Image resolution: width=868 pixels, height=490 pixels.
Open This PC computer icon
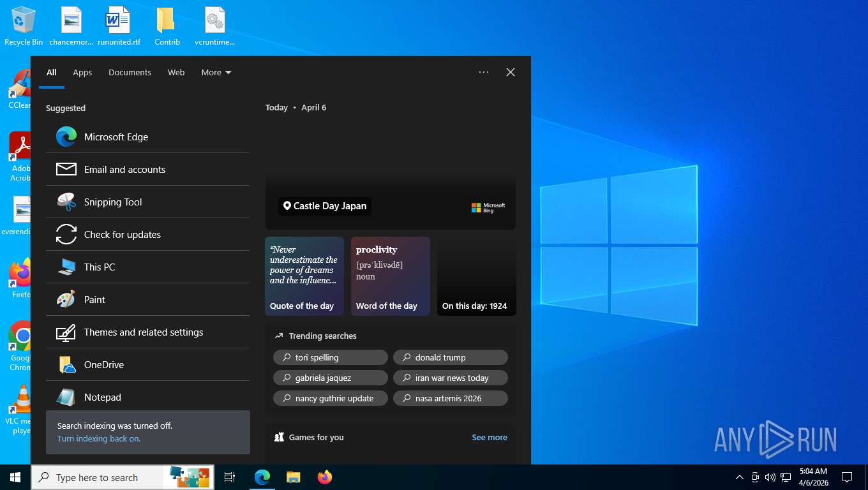(66, 267)
